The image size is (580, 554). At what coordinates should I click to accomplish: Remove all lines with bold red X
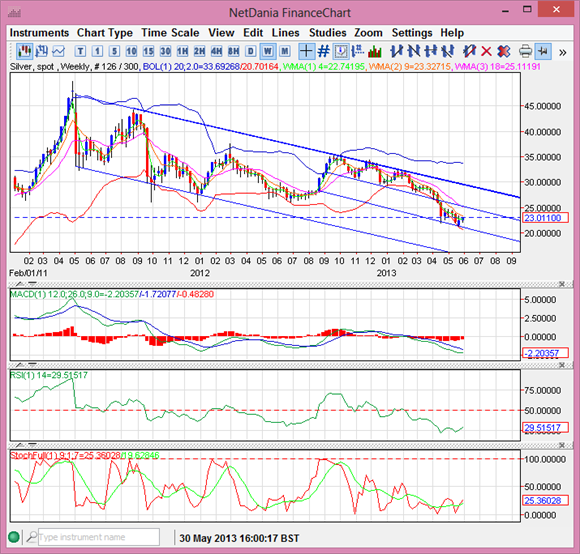click(x=503, y=51)
